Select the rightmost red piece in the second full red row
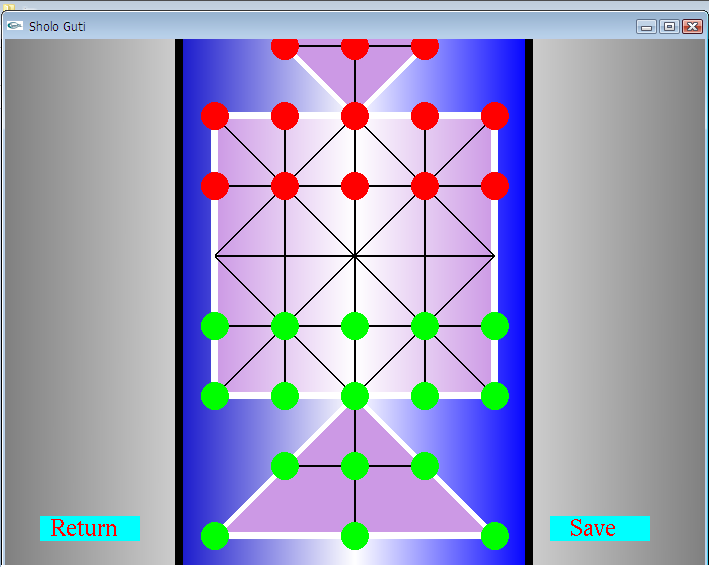 click(x=495, y=186)
